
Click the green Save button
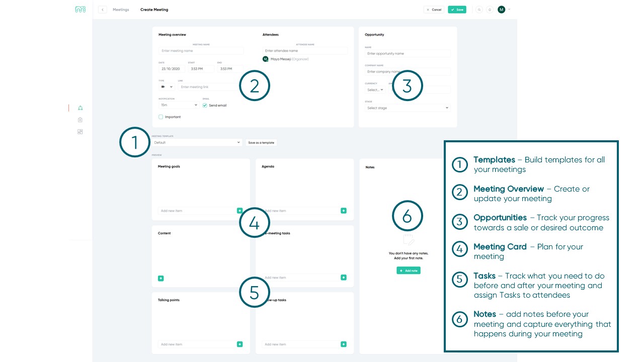click(457, 10)
